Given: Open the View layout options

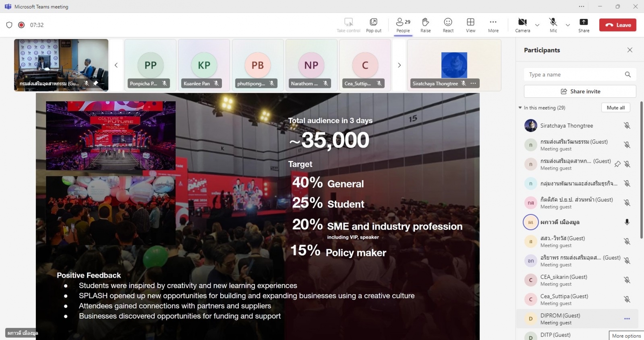Looking at the screenshot, I should coord(470,25).
